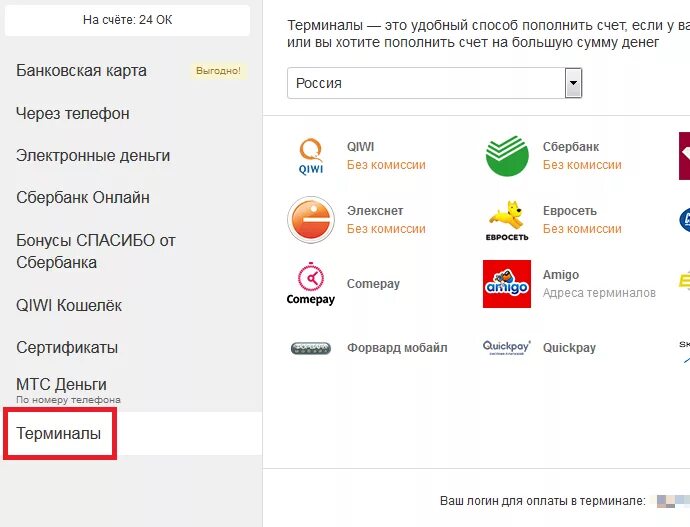Image resolution: width=690 pixels, height=527 pixels.
Task: Select Через телефон payment method
Action: (73, 113)
